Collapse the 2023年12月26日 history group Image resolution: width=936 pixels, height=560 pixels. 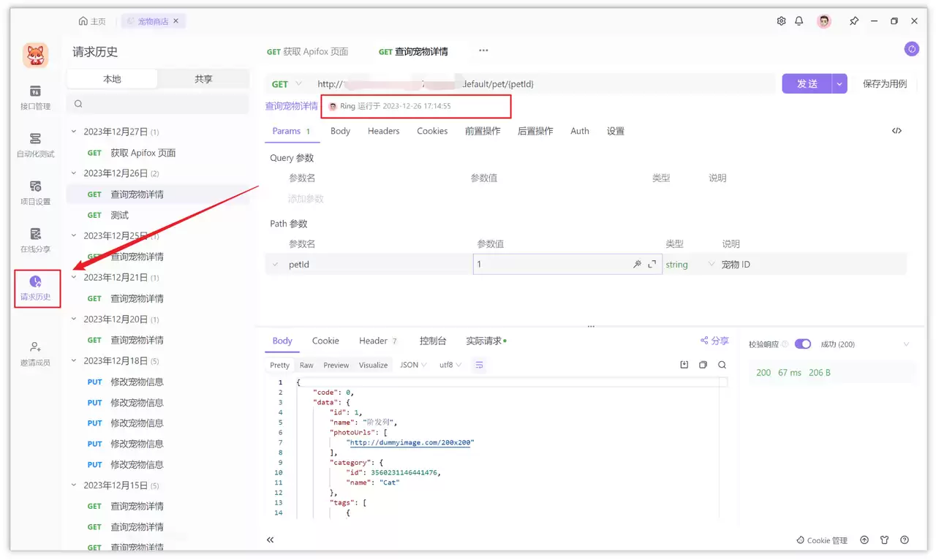pyautogui.click(x=73, y=173)
